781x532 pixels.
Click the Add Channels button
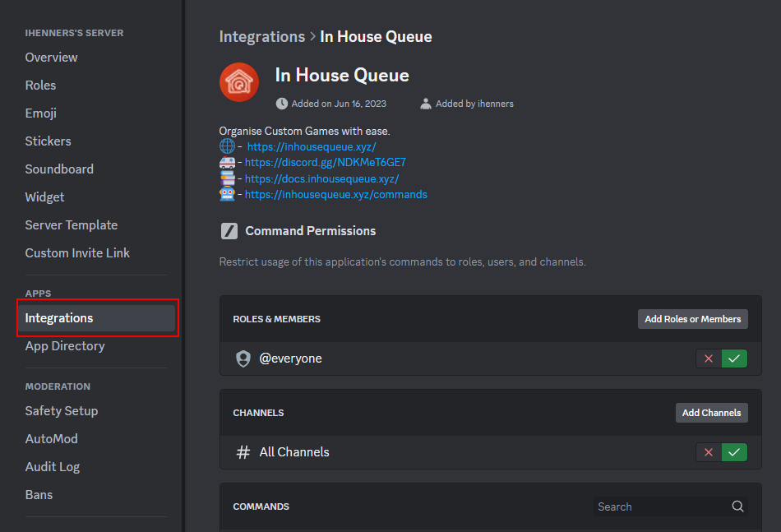[x=712, y=413]
